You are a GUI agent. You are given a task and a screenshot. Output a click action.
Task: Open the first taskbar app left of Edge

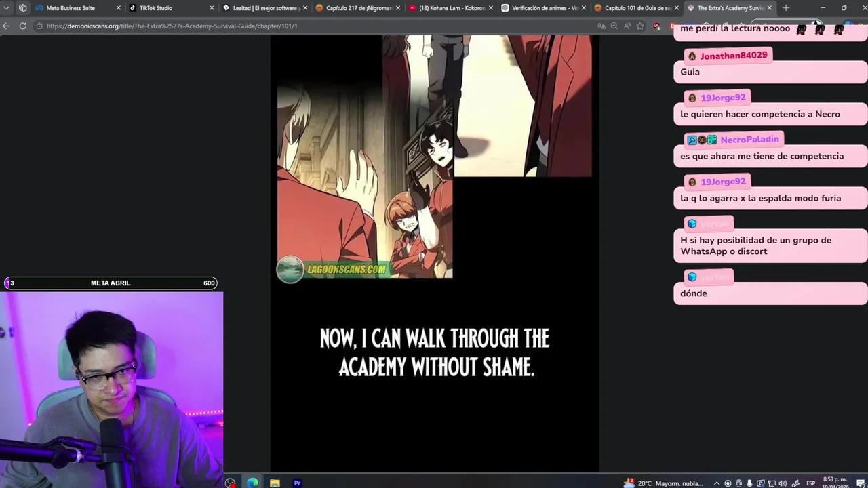231,483
